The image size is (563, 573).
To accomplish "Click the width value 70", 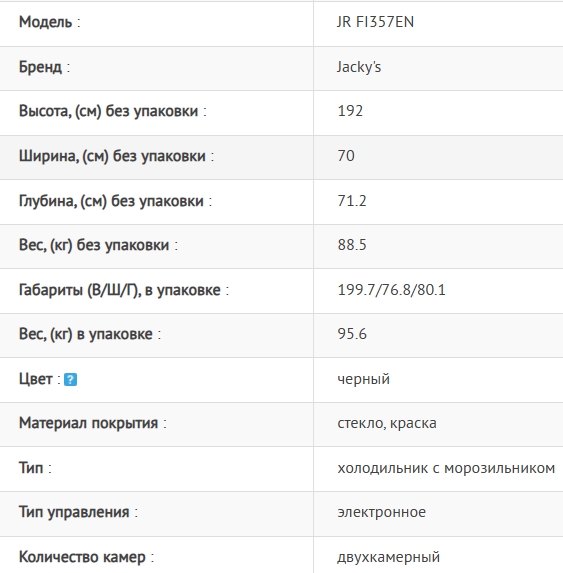I will tap(346, 156).
